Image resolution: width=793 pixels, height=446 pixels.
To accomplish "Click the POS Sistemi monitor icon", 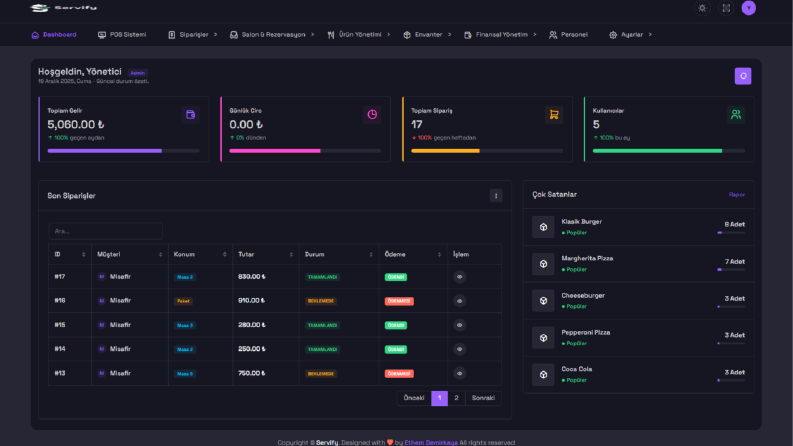I will coord(102,35).
